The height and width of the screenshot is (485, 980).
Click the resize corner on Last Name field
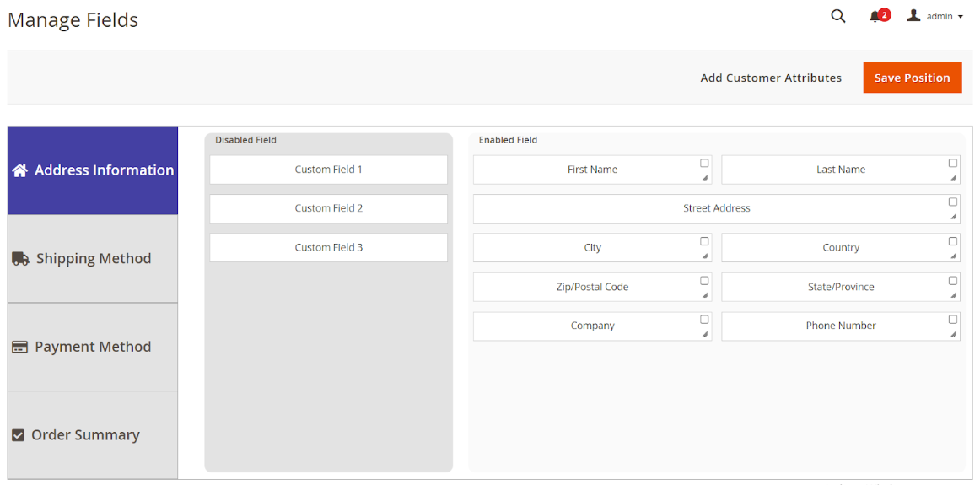(x=954, y=178)
